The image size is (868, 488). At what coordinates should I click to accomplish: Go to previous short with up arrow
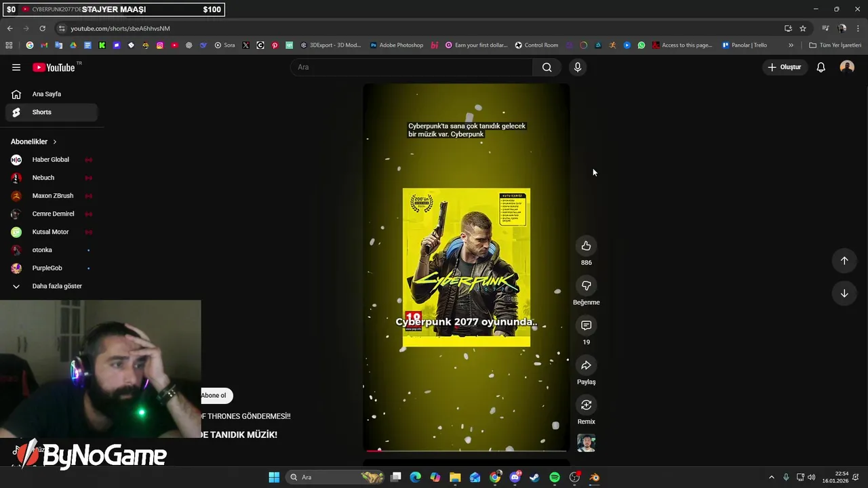click(844, 261)
